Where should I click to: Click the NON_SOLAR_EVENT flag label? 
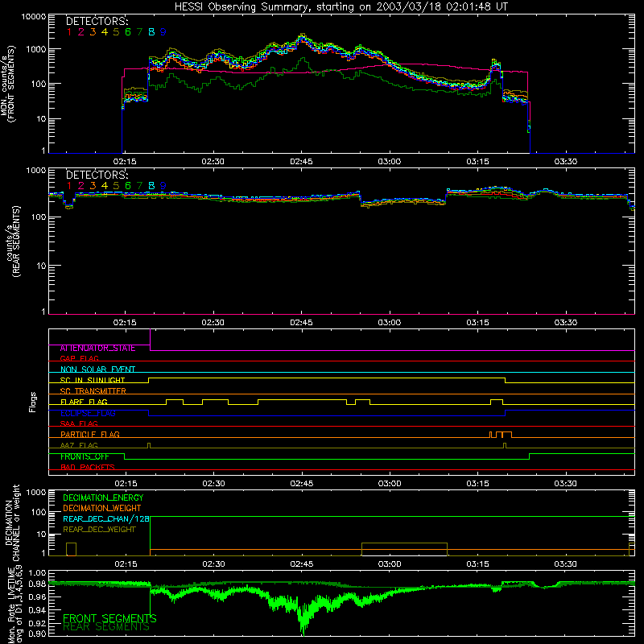click(x=97, y=369)
